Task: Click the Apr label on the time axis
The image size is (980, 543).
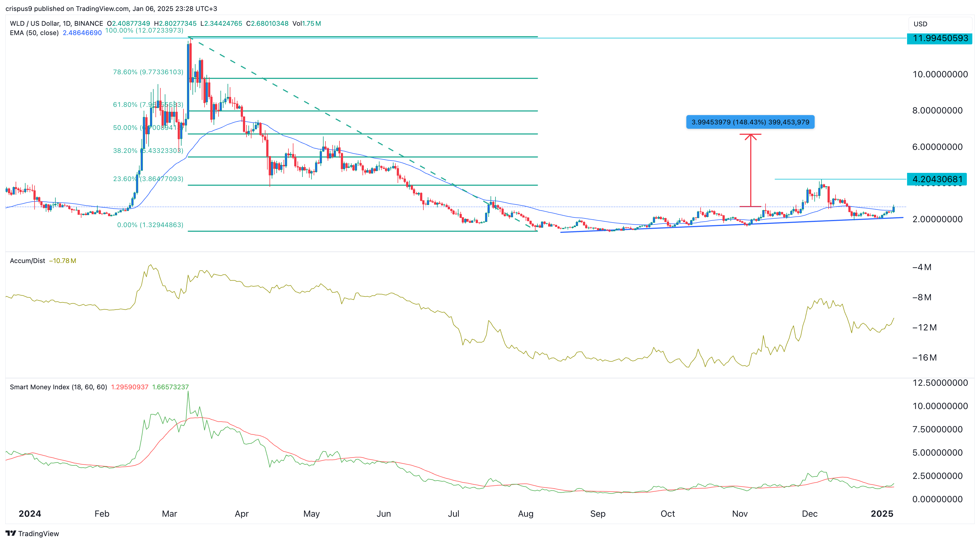Action: point(242,514)
